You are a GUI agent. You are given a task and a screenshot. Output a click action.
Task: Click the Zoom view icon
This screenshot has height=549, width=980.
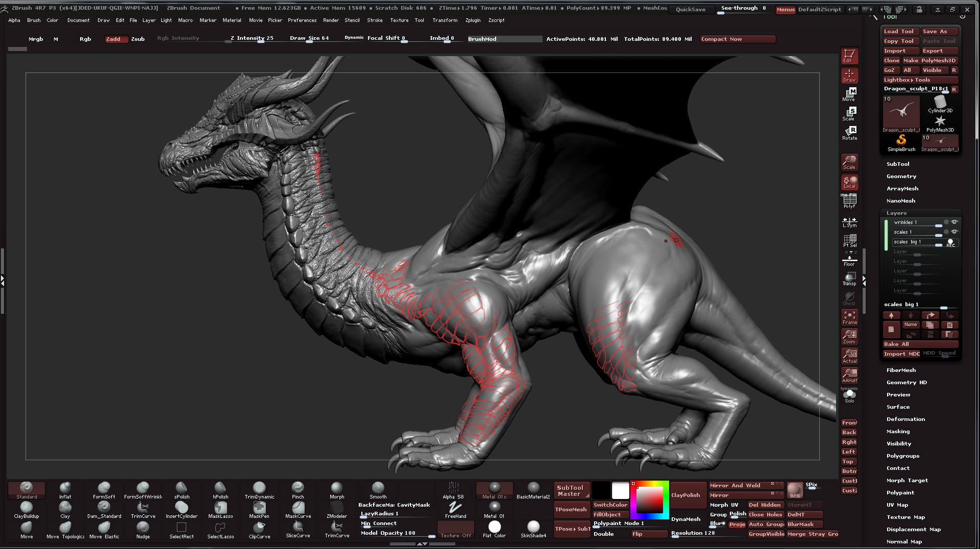pos(850,337)
